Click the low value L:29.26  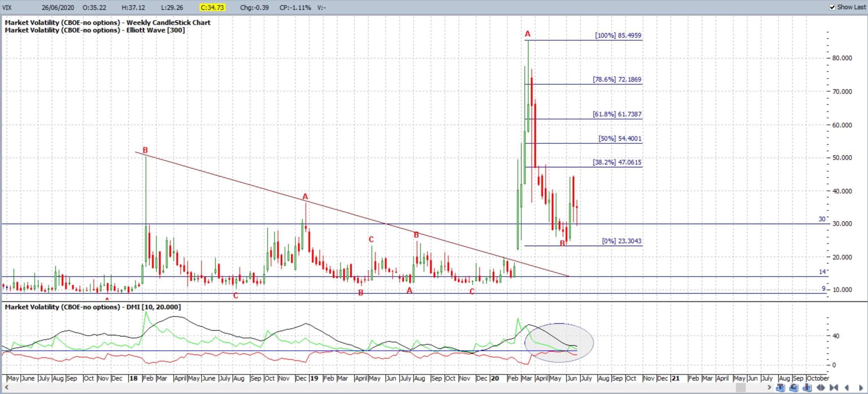[172, 7]
